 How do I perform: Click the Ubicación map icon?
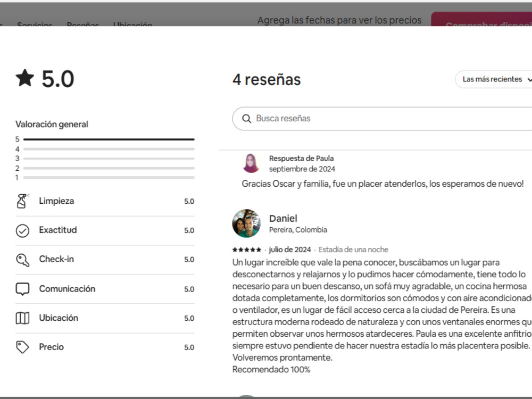(x=22, y=318)
